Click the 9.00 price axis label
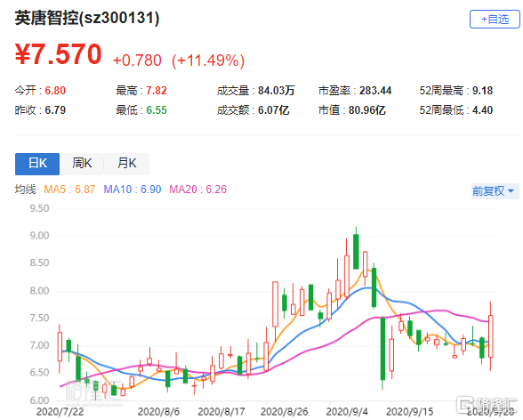The height and width of the screenshot is (420, 523). 39,236
